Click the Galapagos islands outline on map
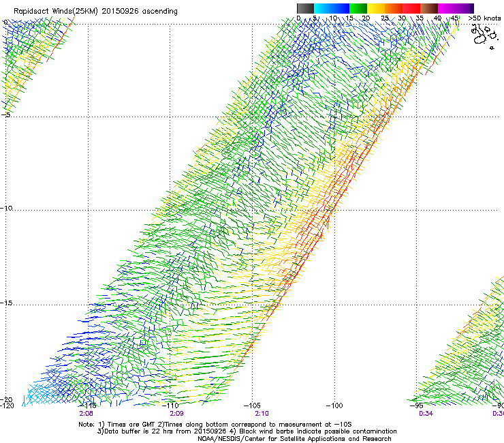Viewport: 504px width, 443px height. [484, 36]
